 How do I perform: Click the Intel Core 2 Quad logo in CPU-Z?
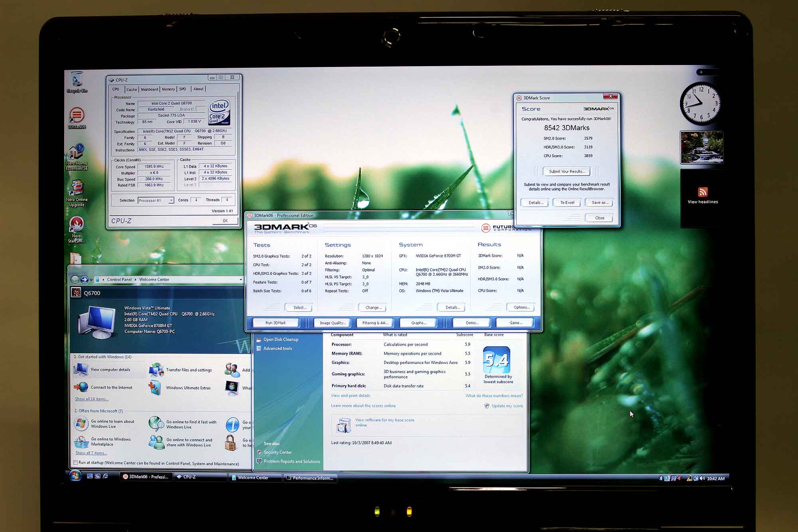coord(219,112)
